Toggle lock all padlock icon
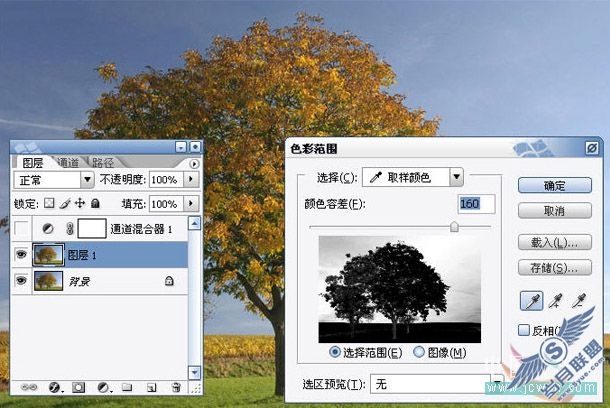Image resolution: width=610 pixels, height=408 pixels. coord(95,203)
